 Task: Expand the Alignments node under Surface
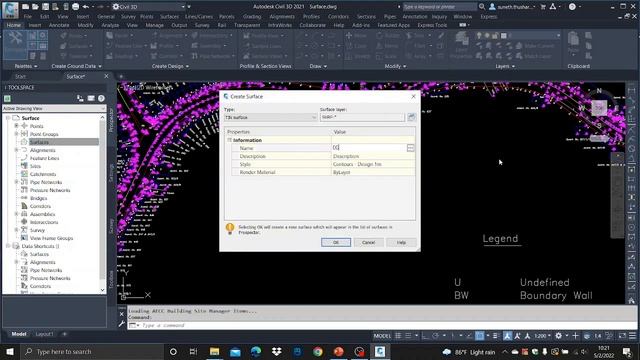click(x=16, y=150)
